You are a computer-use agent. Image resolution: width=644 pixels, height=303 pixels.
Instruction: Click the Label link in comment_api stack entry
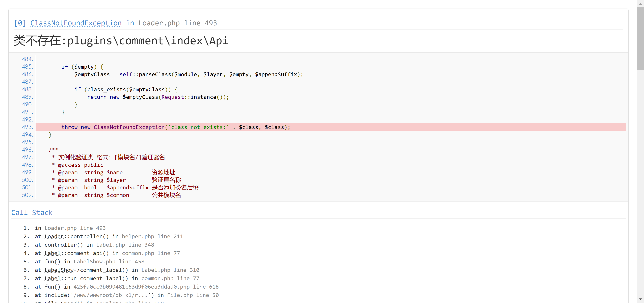pos(52,253)
